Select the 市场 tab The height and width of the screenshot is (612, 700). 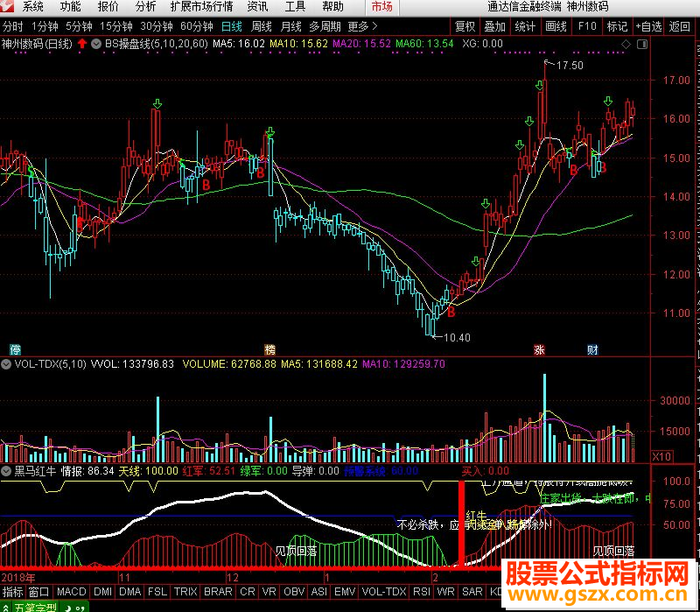pos(382,7)
